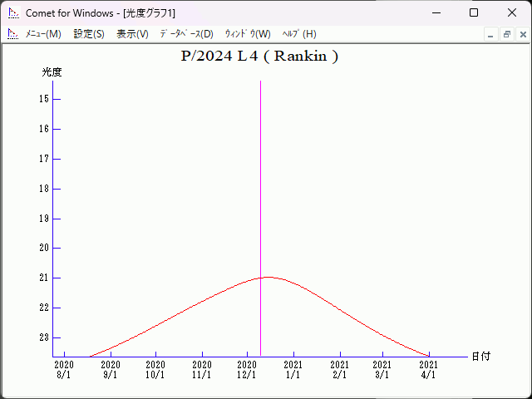
Task: Click the magenta vertical date marker line
Action: [x=260, y=218]
